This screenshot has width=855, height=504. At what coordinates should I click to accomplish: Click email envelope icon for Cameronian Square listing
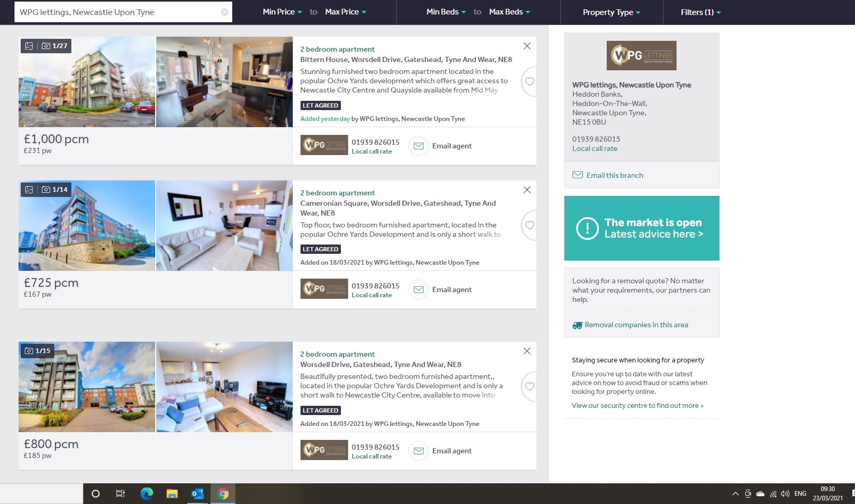(419, 289)
